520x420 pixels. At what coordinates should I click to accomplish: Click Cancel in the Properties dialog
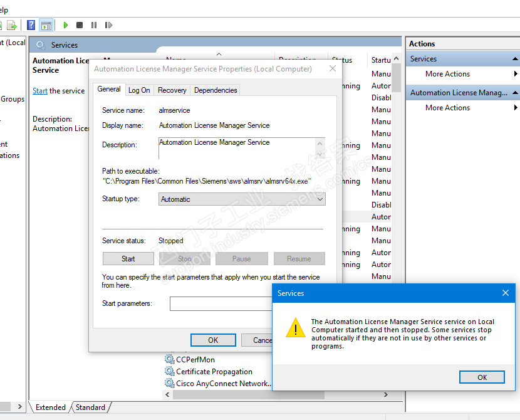pyautogui.click(x=257, y=340)
